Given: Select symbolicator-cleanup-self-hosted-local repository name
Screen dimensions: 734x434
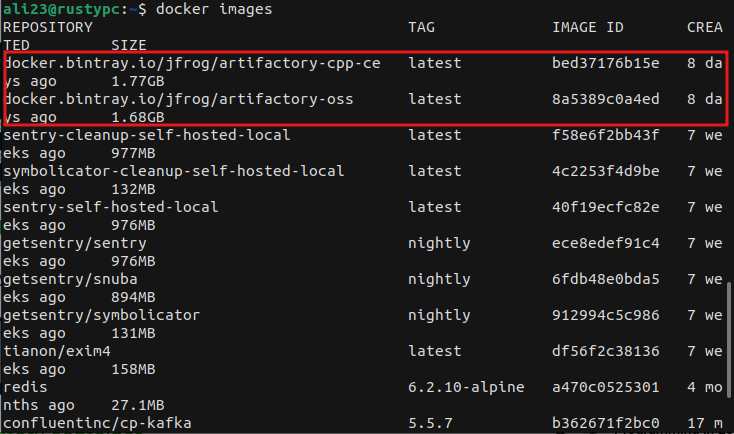Looking at the screenshot, I should [x=174, y=171].
